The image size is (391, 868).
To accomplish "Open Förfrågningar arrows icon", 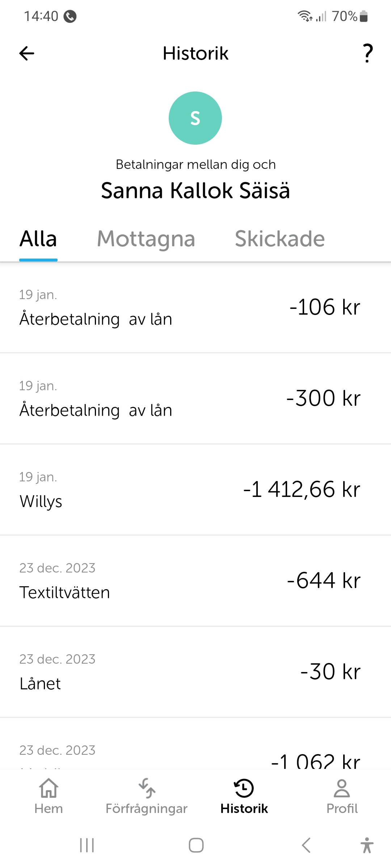I will pos(147,788).
